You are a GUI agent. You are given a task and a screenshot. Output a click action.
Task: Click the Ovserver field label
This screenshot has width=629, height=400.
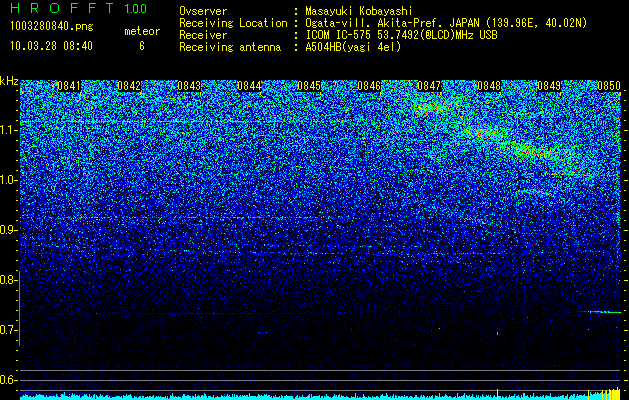coord(203,11)
